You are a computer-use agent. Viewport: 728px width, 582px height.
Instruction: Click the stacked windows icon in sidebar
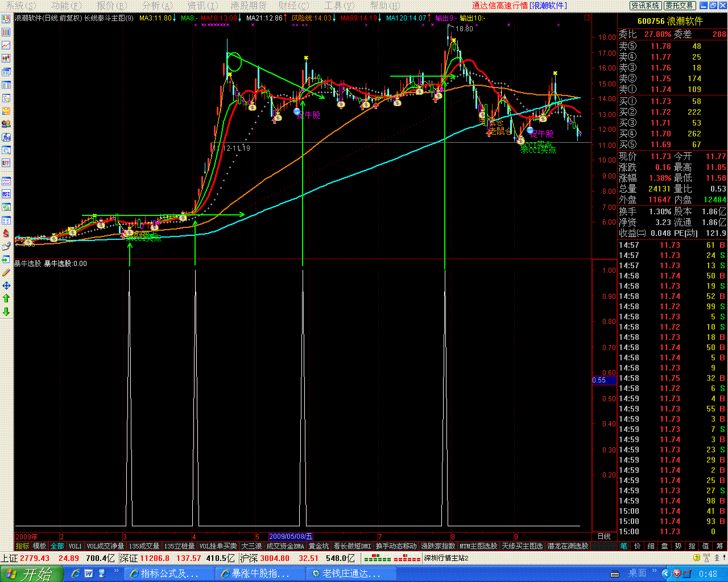[x=6, y=72]
